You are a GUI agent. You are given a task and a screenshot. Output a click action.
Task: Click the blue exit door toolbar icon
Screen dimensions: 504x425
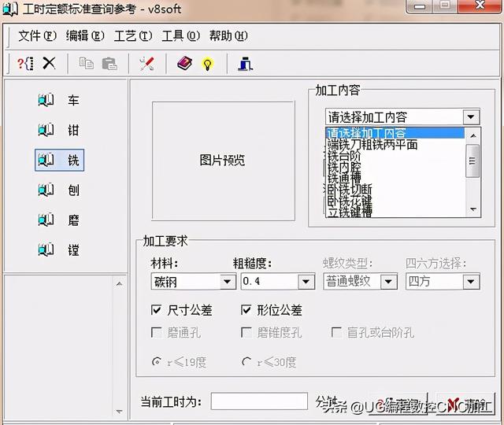coord(245,63)
